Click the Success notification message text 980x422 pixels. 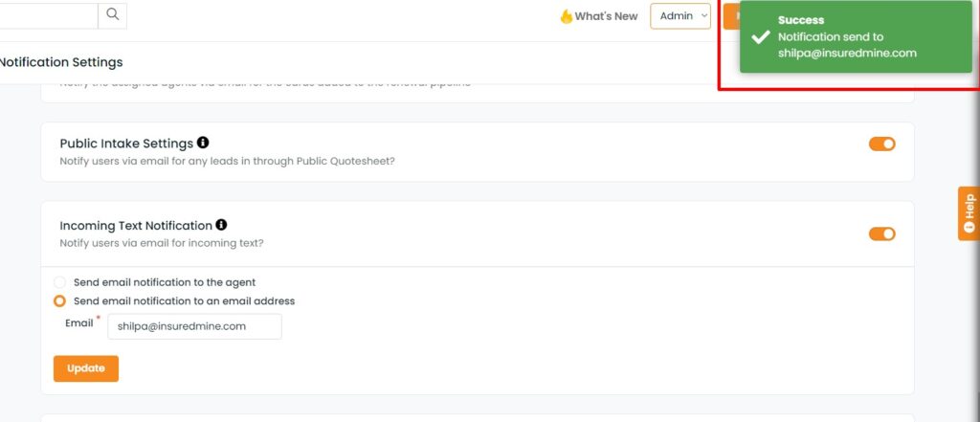pos(847,45)
